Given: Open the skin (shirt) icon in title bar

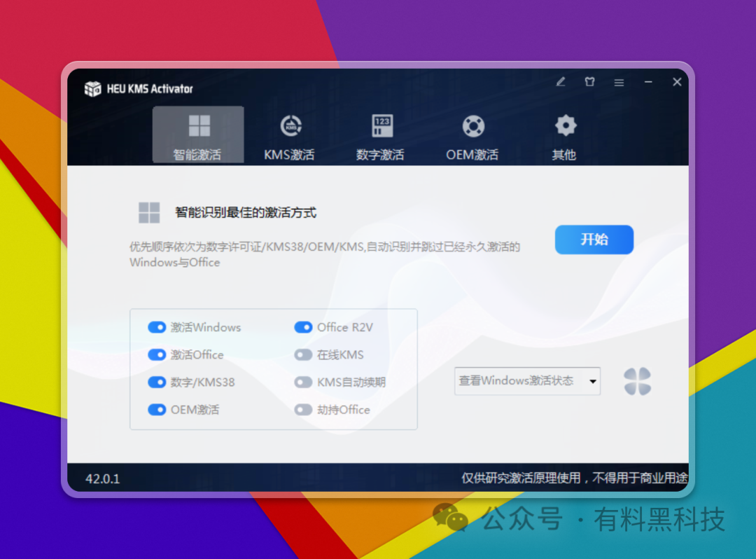Looking at the screenshot, I should (589, 82).
